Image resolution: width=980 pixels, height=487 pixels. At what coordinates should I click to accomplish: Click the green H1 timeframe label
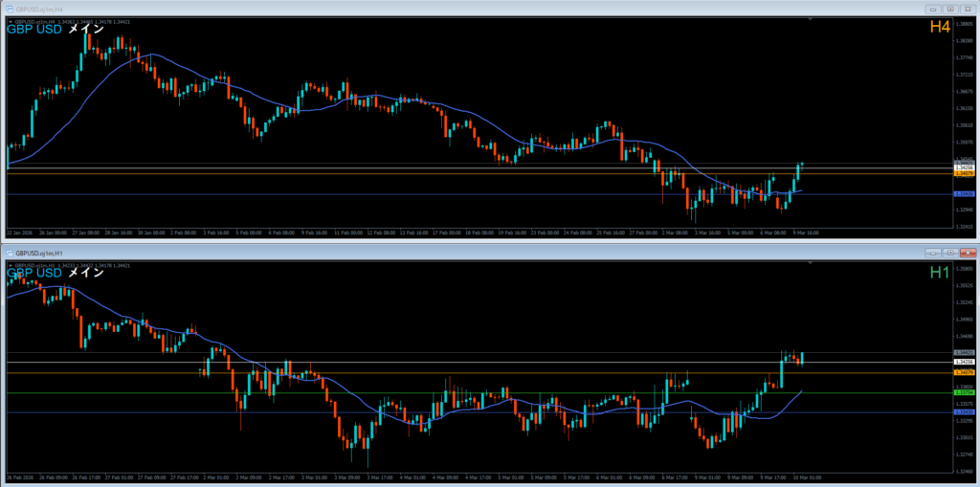click(x=939, y=274)
